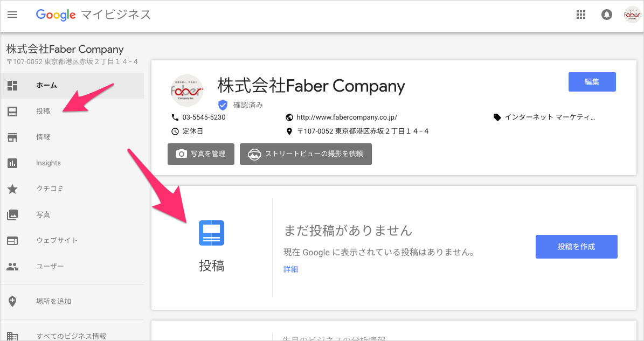The height and width of the screenshot is (341, 644).
Task: Open Insights in the sidebar
Action: pyautogui.click(x=72, y=163)
